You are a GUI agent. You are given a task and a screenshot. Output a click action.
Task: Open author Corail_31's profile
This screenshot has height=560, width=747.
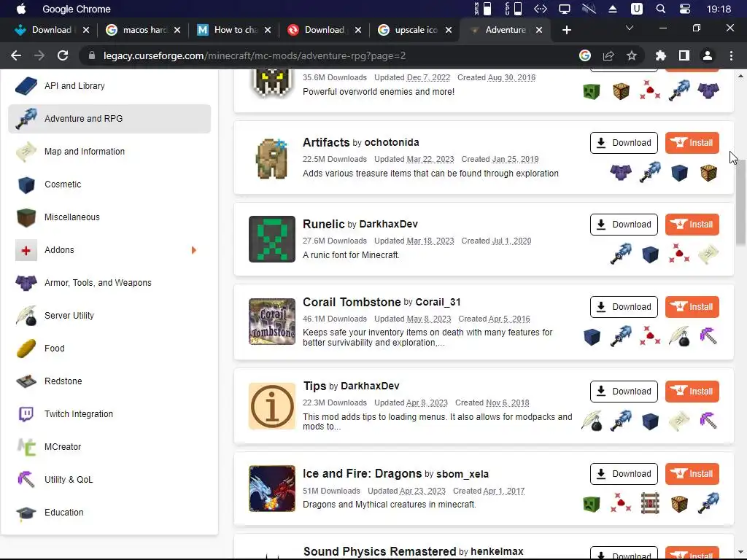click(438, 302)
